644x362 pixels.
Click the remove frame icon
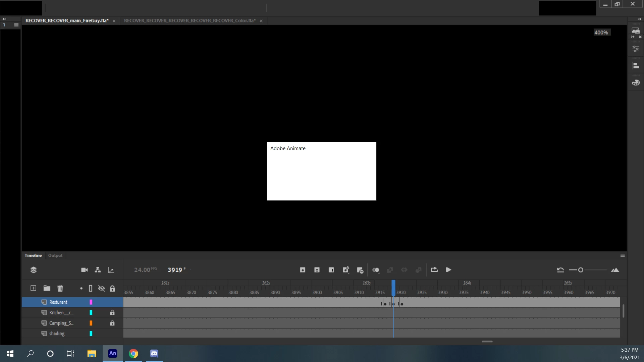pos(360,270)
